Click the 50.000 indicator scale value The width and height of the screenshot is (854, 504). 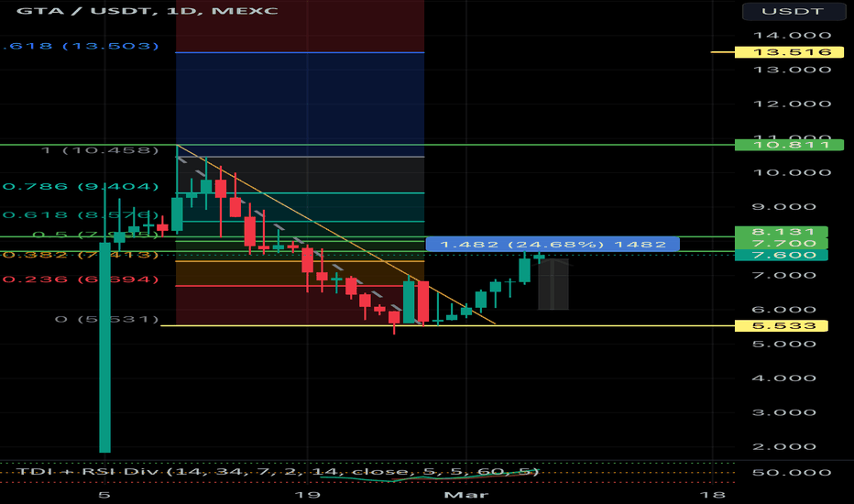[792, 473]
